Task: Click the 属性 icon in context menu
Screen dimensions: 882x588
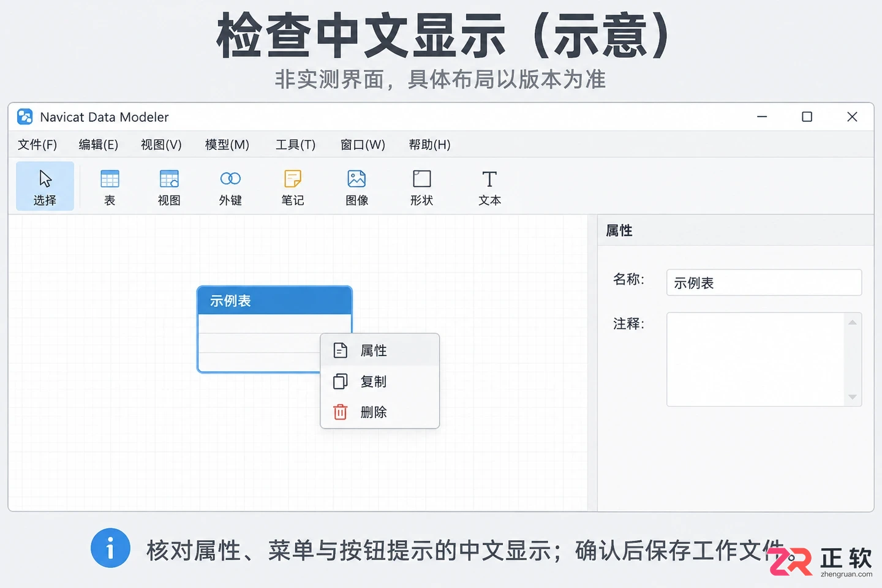Action: point(341,350)
